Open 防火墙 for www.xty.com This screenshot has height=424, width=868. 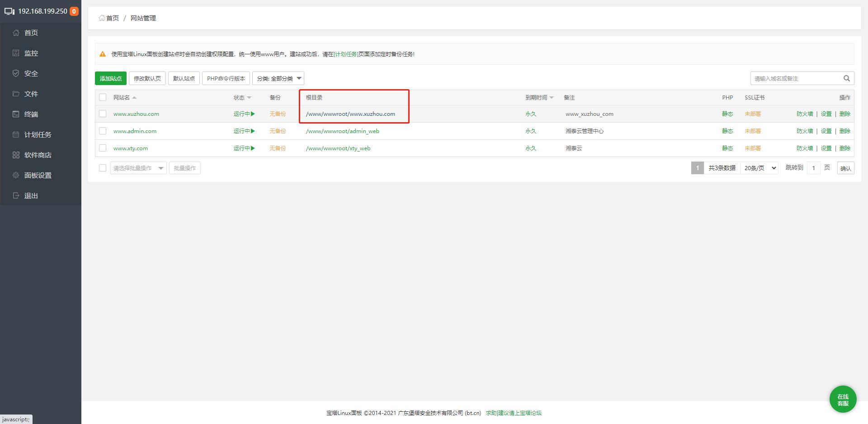pos(805,148)
